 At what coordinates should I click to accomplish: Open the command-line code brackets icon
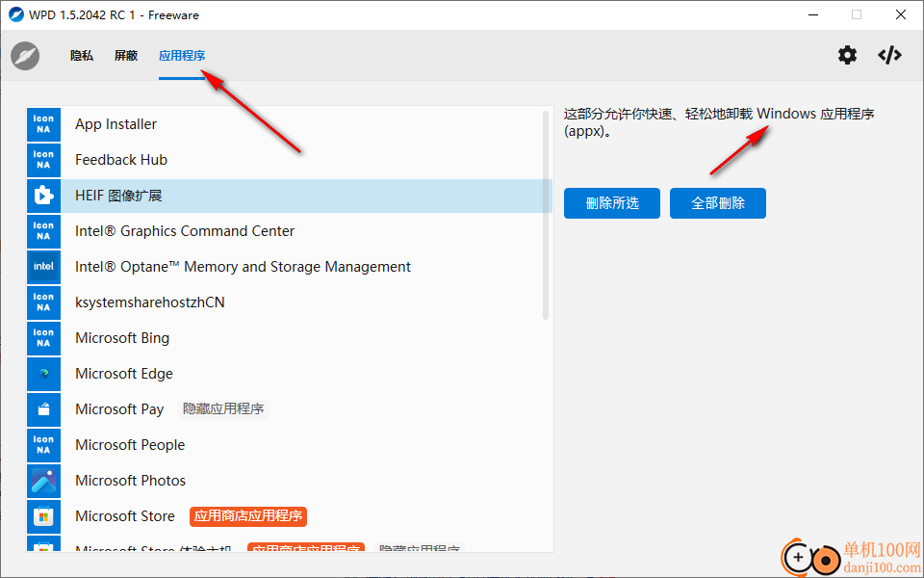889,56
